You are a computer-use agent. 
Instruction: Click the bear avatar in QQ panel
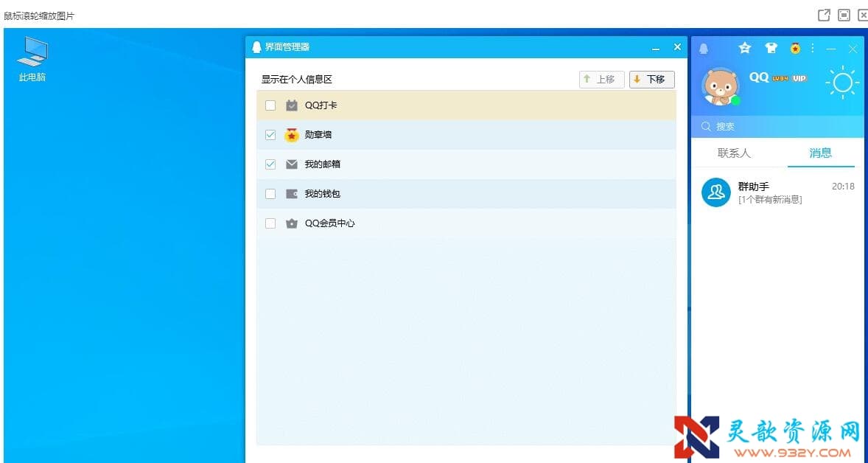coord(720,86)
